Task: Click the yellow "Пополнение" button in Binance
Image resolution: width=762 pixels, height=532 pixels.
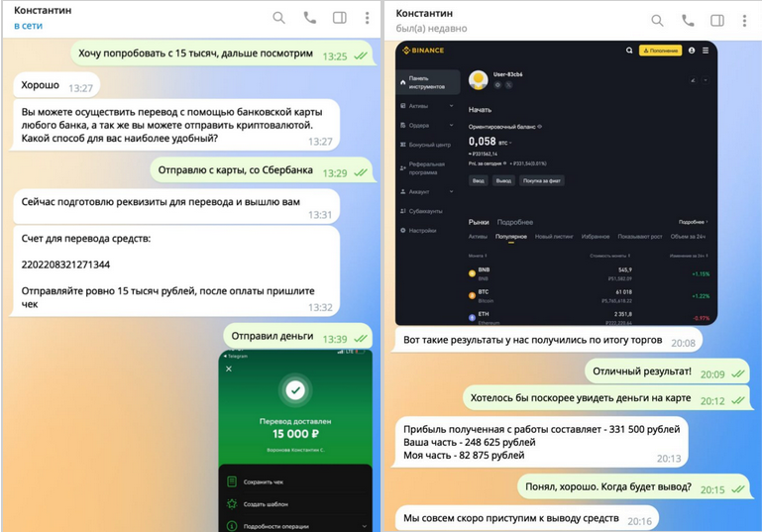Action: pyautogui.click(x=660, y=51)
